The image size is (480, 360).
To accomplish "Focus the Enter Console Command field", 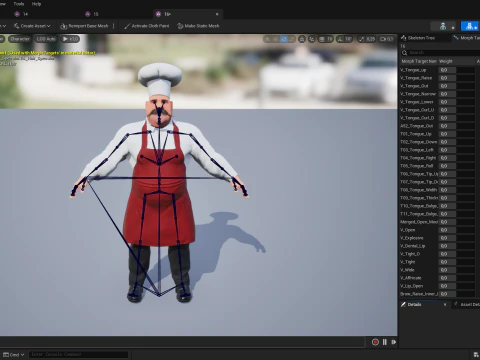I will pos(78,355).
